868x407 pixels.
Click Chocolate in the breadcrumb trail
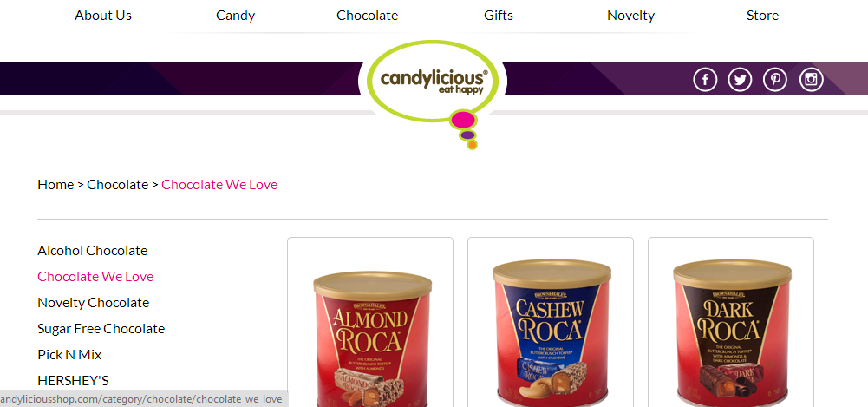(117, 184)
